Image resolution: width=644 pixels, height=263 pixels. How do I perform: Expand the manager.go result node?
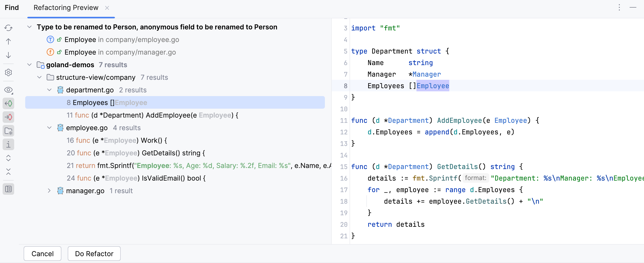point(49,191)
